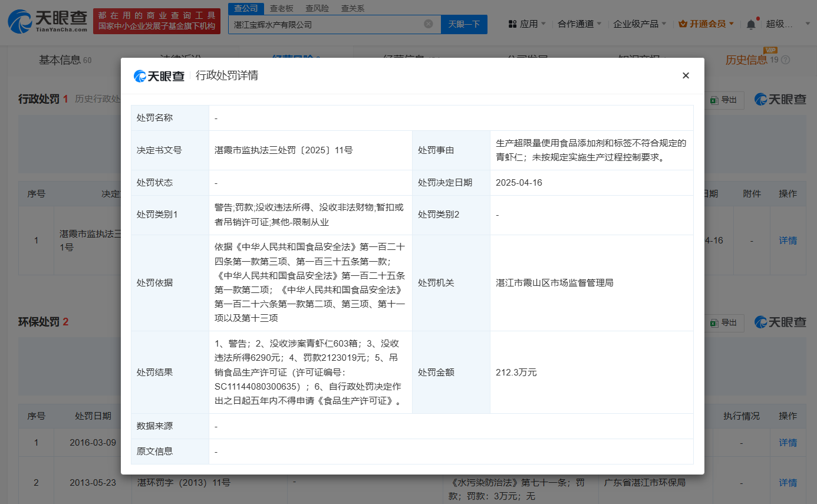Screen dimensions: 817x504
Task: Switch to the 查风险 search tab
Action: pos(317,8)
